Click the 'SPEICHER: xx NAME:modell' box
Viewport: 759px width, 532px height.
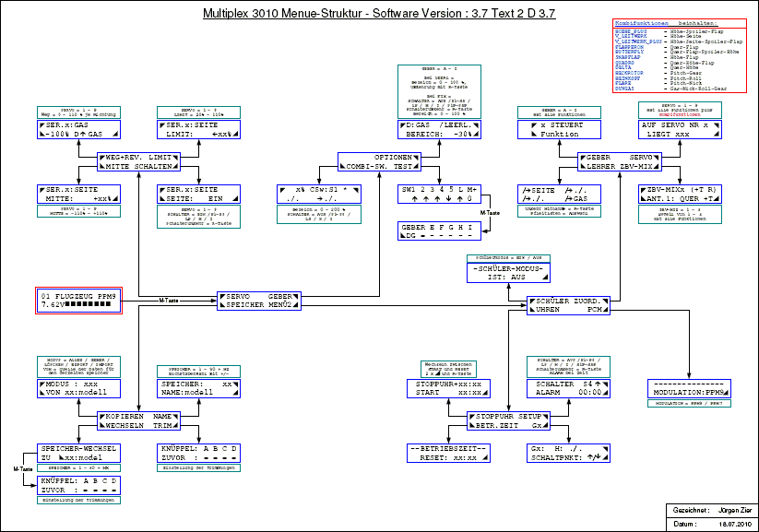[198, 388]
